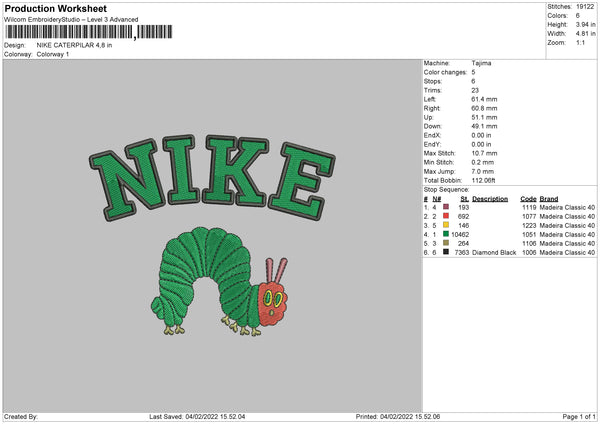Screen dimensions: 600x424
Task: Click the barcode at the top of the worksheet
Action: pos(89,32)
